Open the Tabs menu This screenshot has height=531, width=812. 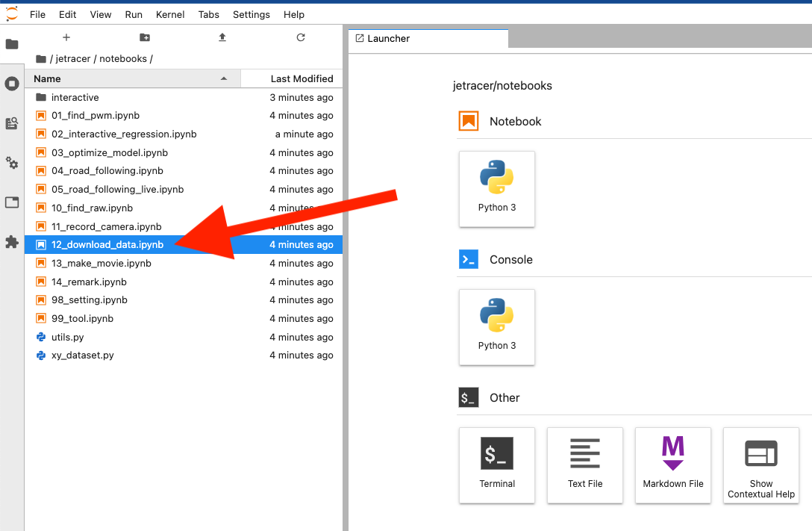pyautogui.click(x=209, y=14)
